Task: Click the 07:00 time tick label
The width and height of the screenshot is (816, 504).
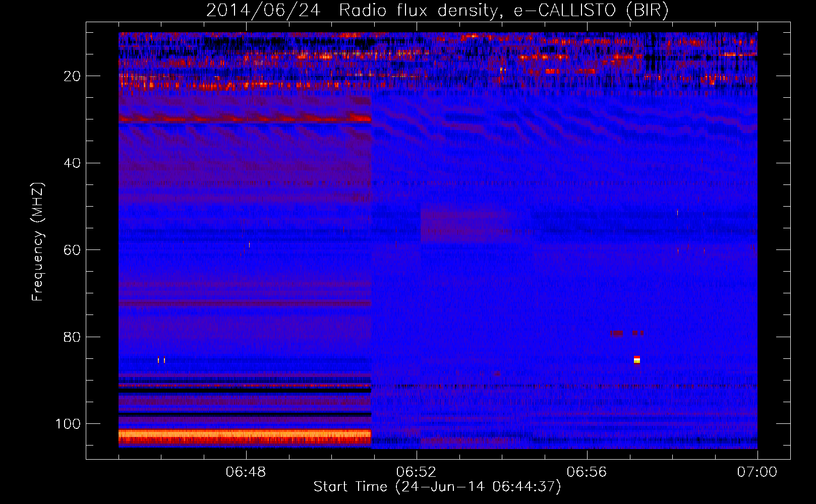Action: (x=757, y=472)
